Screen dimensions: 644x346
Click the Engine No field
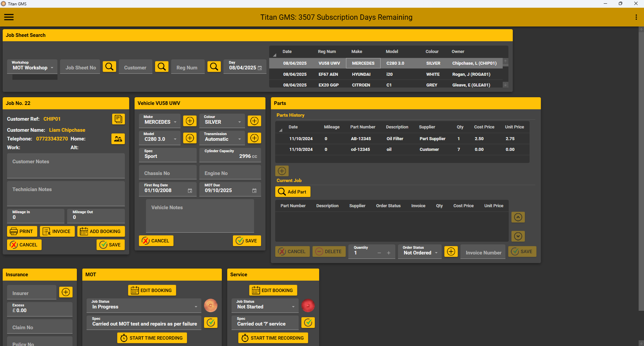pos(230,172)
